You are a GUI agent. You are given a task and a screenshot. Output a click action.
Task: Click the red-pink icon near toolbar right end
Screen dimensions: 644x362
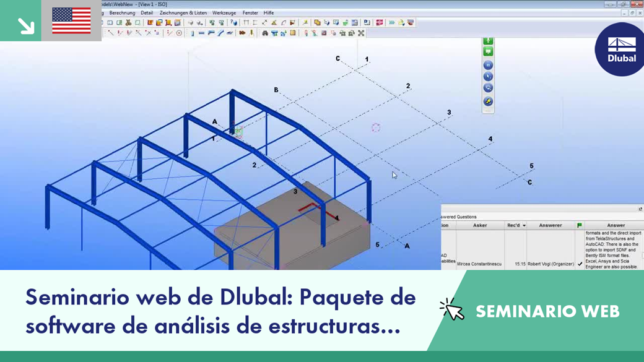pos(380,22)
